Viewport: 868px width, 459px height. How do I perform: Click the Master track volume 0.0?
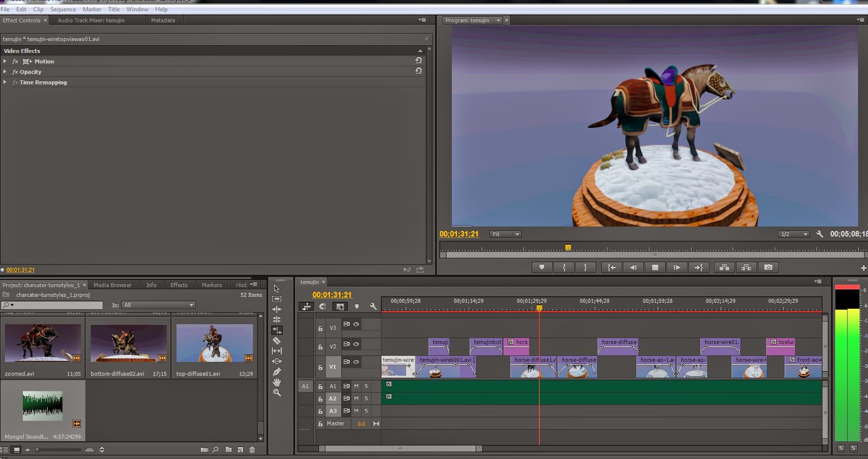pos(361,424)
